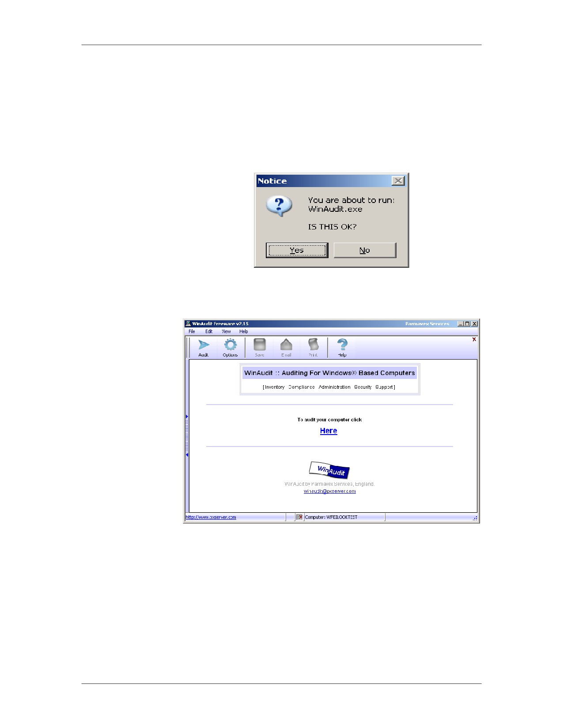Click the resize grip in the status bar
The width and height of the screenshot is (563, 728).
tap(475, 518)
